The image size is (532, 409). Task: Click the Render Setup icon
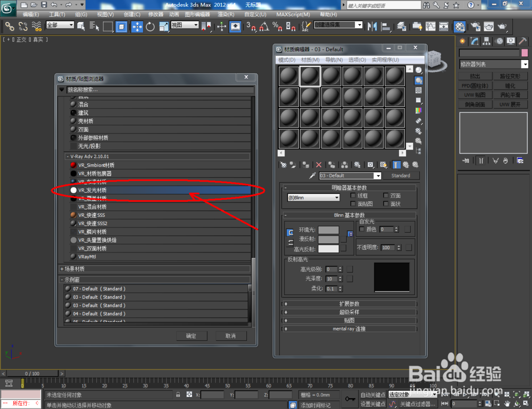click(476, 27)
